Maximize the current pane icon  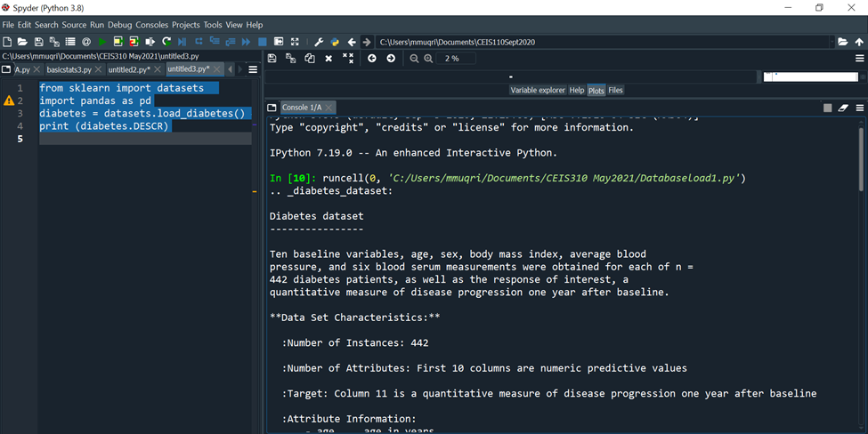click(x=279, y=42)
